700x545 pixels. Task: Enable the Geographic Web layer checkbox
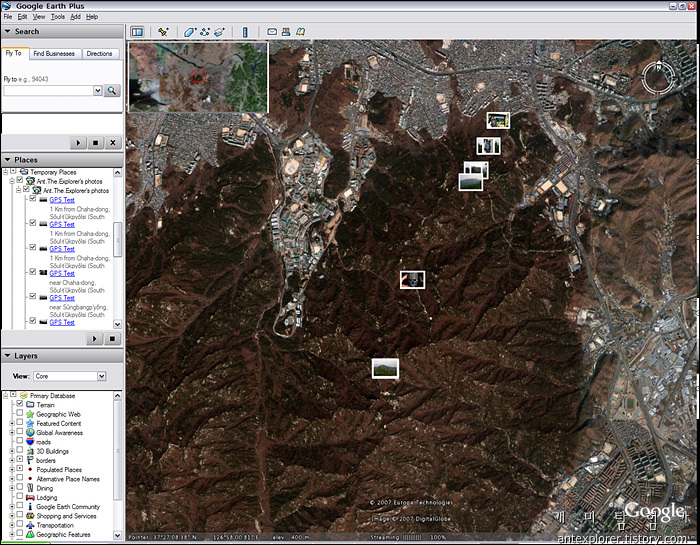(x=20, y=413)
